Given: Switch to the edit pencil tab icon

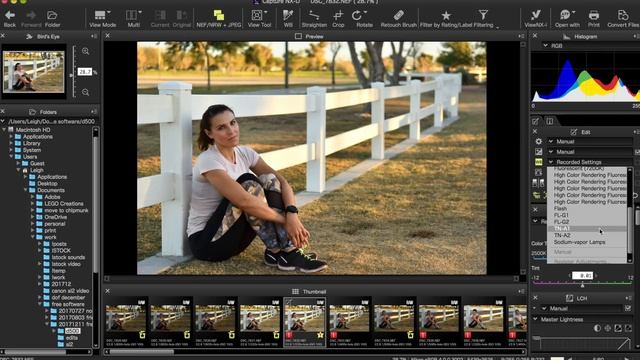Looking at the screenshot, I should [x=536, y=121].
